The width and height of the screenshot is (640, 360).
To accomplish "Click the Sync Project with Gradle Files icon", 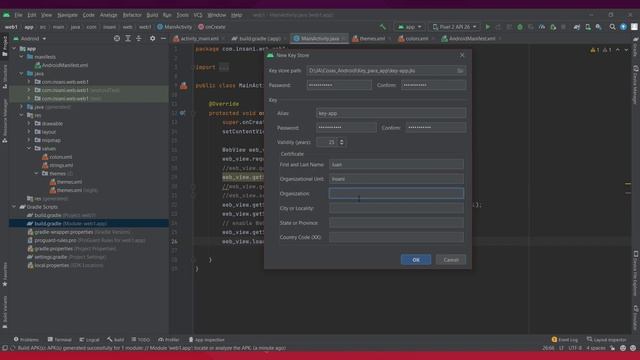I will (577, 27).
